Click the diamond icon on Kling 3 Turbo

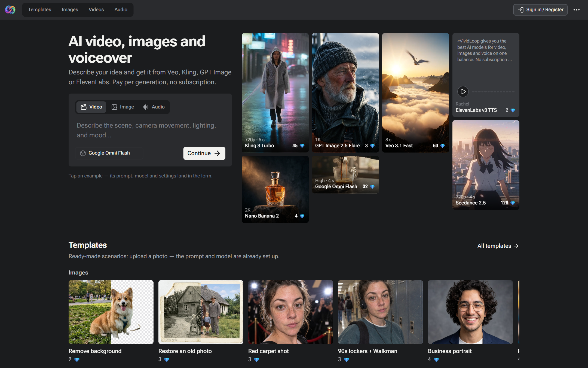302,146
